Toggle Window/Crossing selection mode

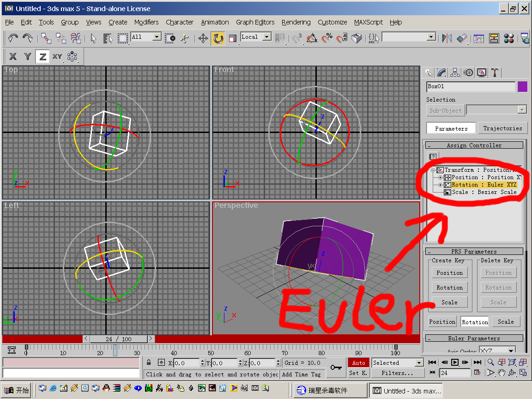[x=170, y=38]
